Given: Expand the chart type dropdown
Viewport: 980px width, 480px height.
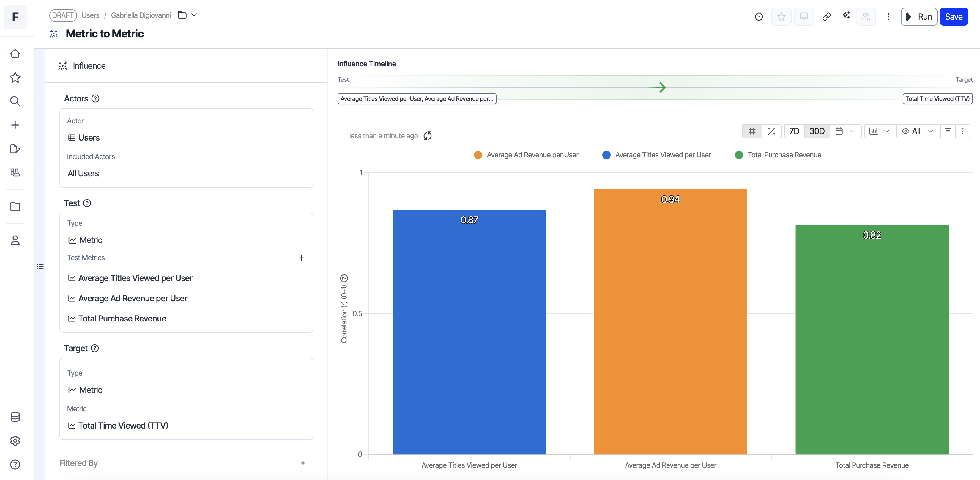Looking at the screenshot, I should (880, 131).
